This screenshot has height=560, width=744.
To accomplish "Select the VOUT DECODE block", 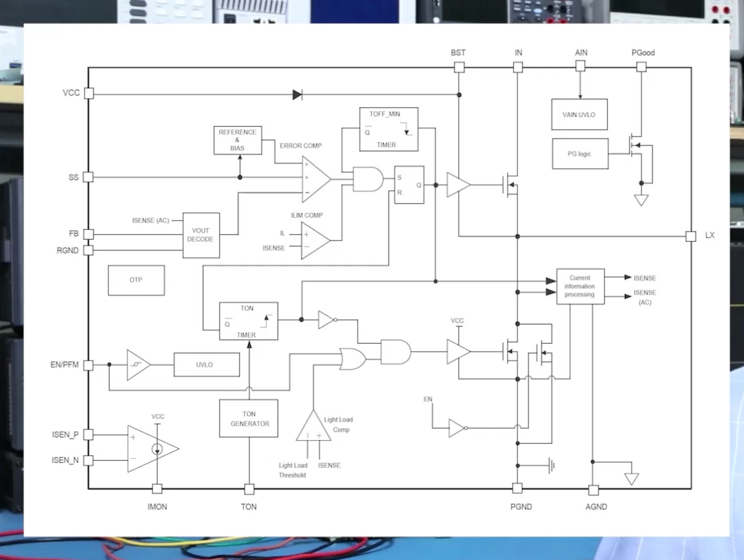I will 201,236.
